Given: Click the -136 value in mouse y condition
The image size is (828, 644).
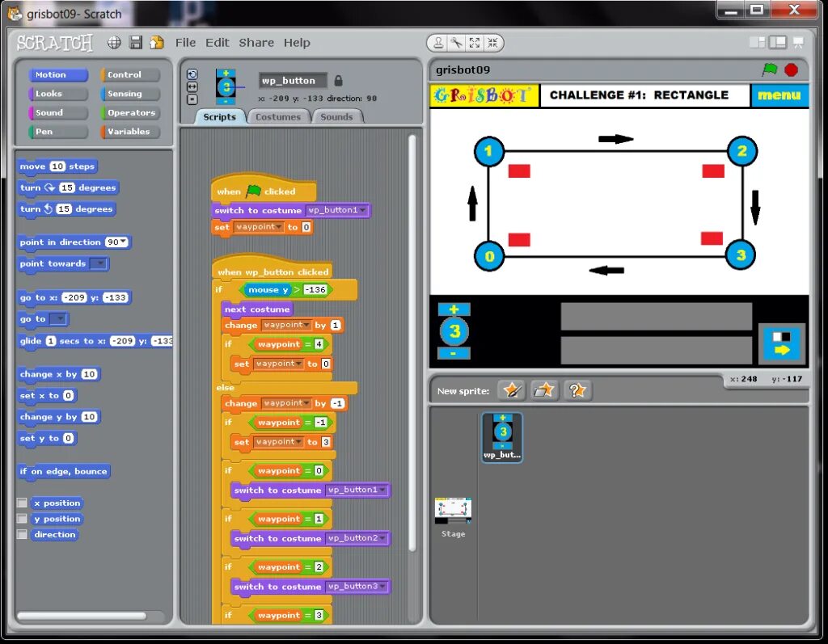Looking at the screenshot, I should point(315,290).
